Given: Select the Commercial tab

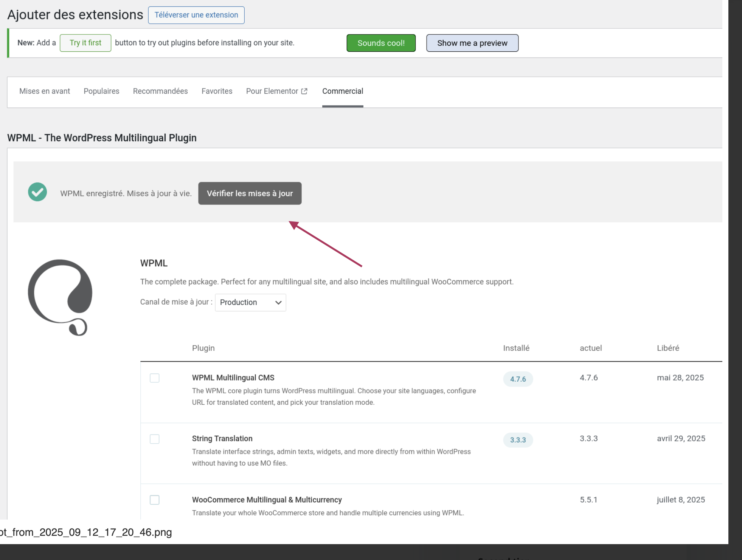Looking at the screenshot, I should [x=343, y=91].
